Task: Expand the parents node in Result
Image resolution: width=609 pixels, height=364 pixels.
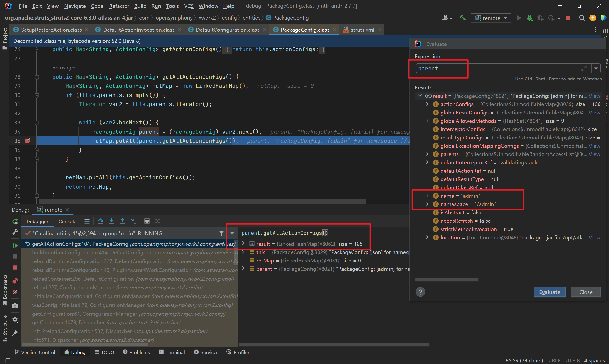Action: (x=427, y=154)
